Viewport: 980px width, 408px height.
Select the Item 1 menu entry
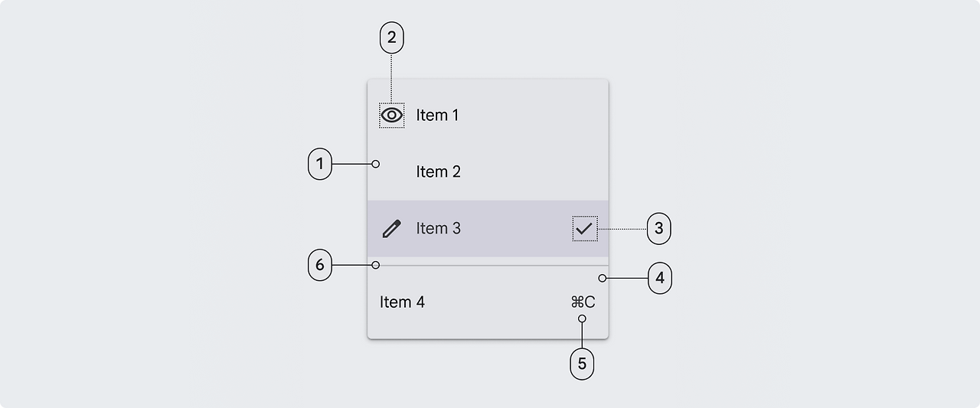coord(488,115)
